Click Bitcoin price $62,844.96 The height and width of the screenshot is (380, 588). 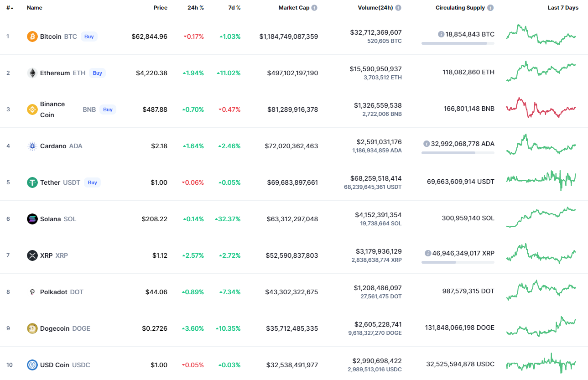pos(150,36)
